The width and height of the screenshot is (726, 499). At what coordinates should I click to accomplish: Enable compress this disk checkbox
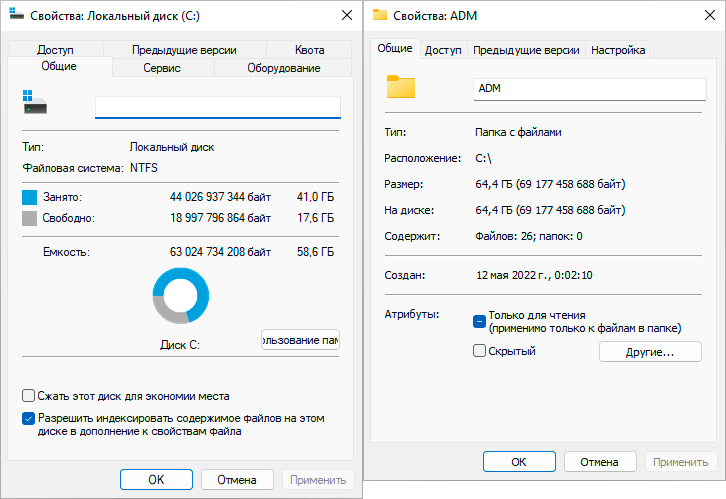pyautogui.click(x=29, y=395)
